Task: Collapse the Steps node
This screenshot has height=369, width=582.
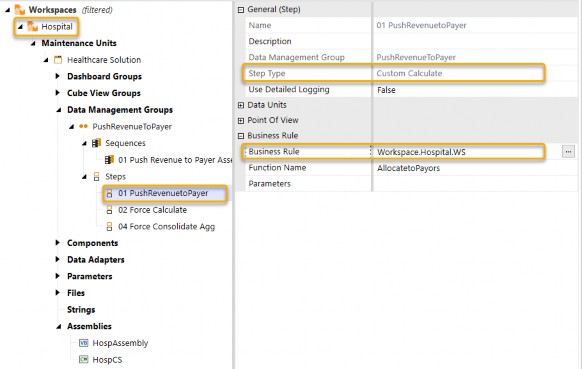Action: pos(84,177)
